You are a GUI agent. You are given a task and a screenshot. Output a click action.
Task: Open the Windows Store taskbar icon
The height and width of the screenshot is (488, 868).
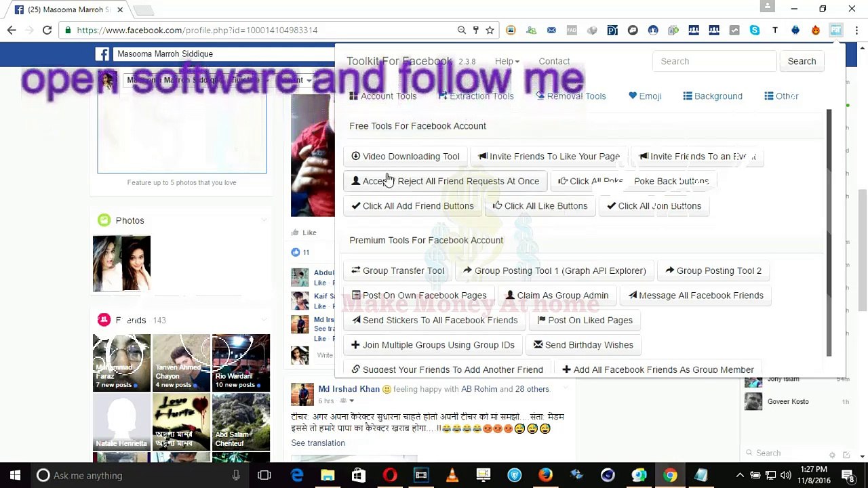pyautogui.click(x=359, y=475)
